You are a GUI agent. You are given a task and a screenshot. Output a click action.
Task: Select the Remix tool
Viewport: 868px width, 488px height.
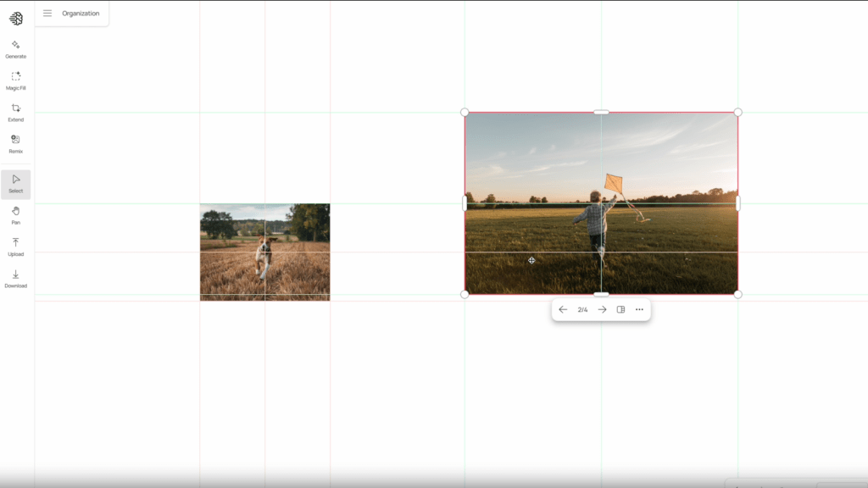[15, 142]
